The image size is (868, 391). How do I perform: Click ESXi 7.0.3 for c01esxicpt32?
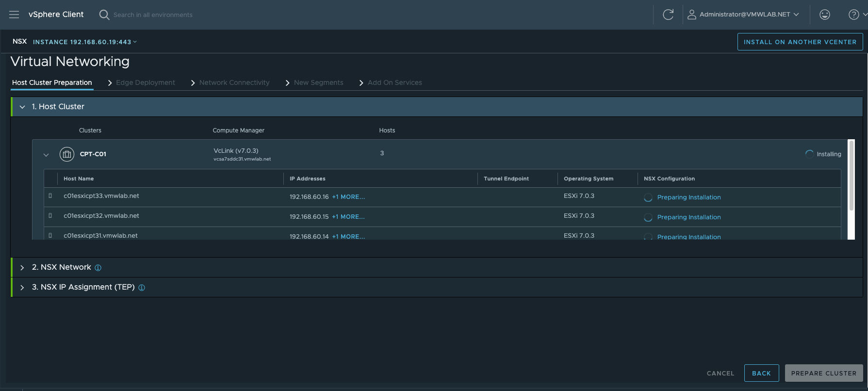click(579, 216)
